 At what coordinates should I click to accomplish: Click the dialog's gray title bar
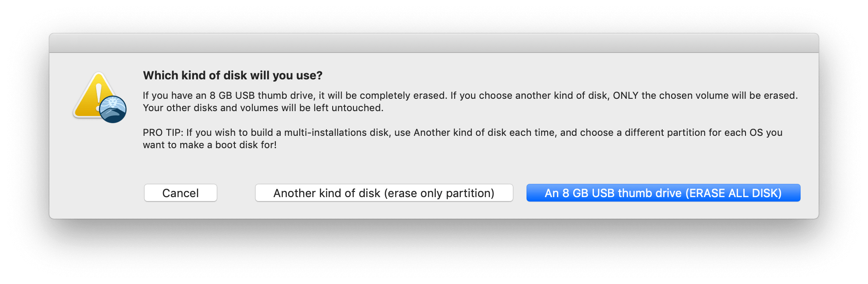tap(434, 43)
